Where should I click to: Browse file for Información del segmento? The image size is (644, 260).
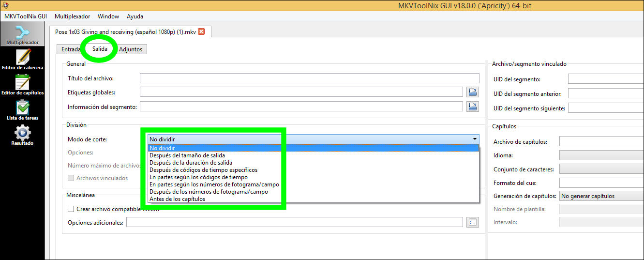click(x=472, y=107)
